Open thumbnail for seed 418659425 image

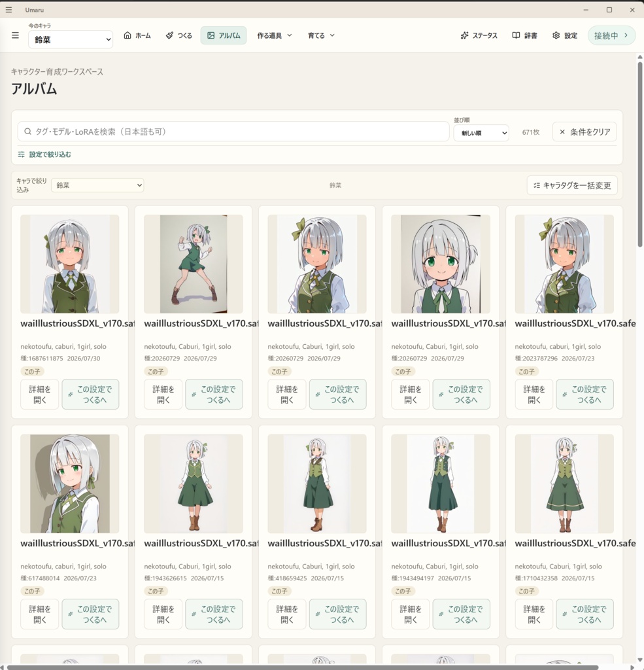317,484
